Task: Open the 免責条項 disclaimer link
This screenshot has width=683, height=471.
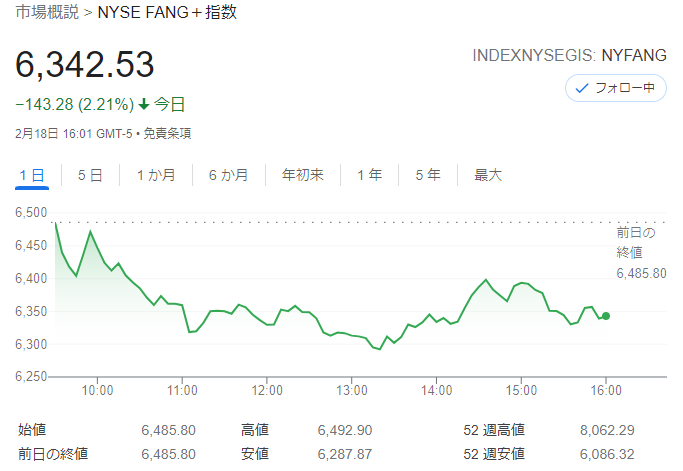Action: click(167, 133)
